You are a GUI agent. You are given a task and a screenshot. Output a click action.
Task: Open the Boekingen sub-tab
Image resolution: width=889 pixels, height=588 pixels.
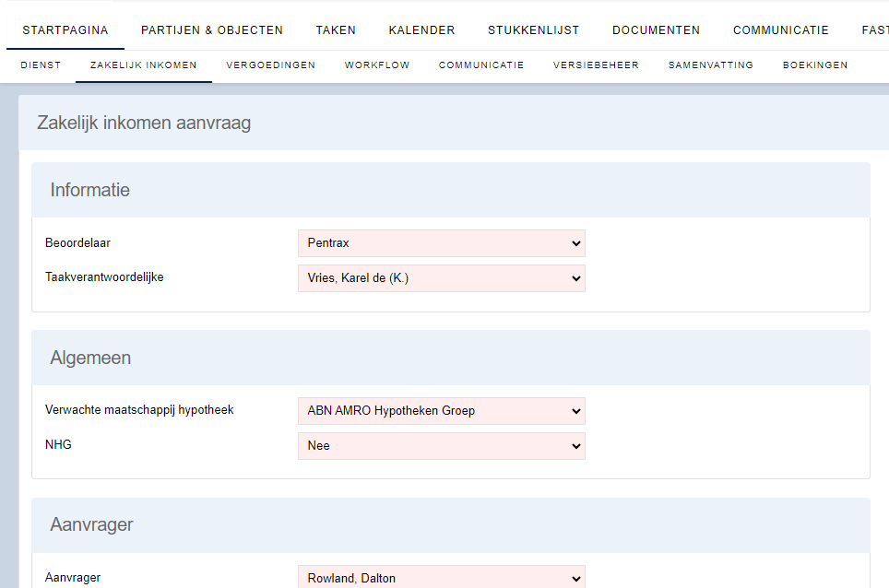[x=815, y=65]
